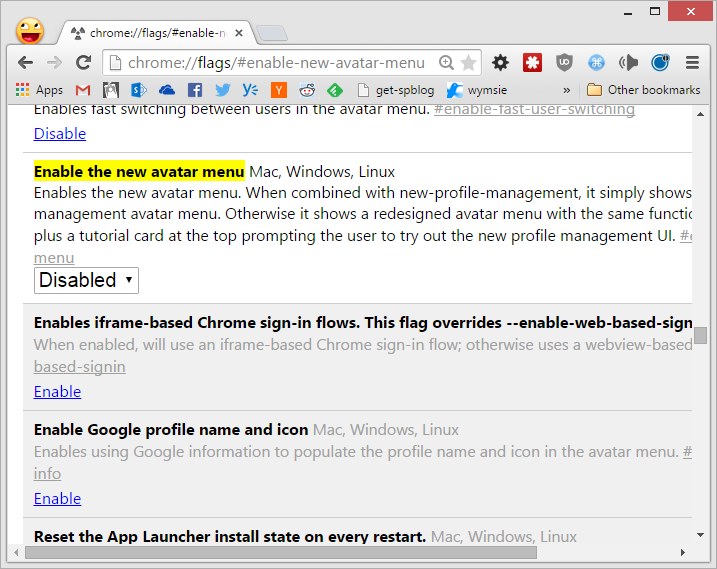
Task: Open the red asterisk LastPass extension
Action: [532, 63]
